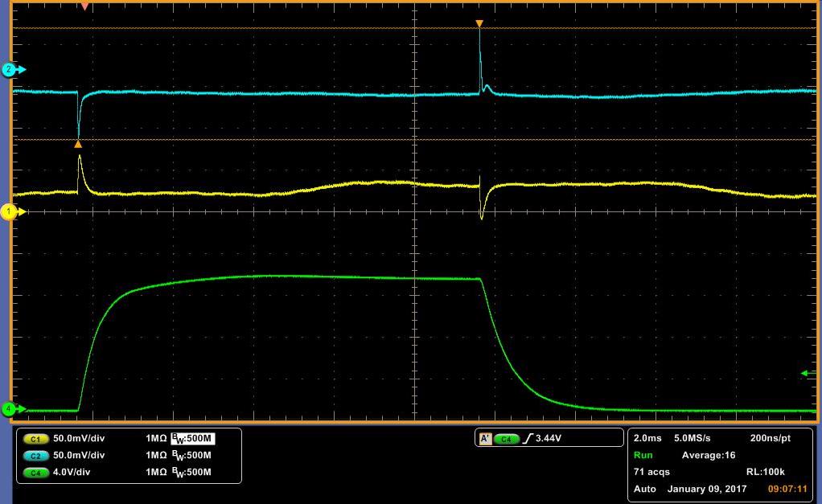Screen dimensions: 822x504
Task: Click the A' trigger event badge
Action: click(485, 439)
